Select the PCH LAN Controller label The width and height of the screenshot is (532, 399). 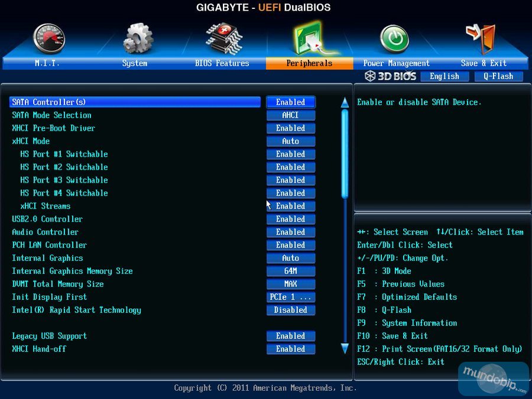[50, 245]
